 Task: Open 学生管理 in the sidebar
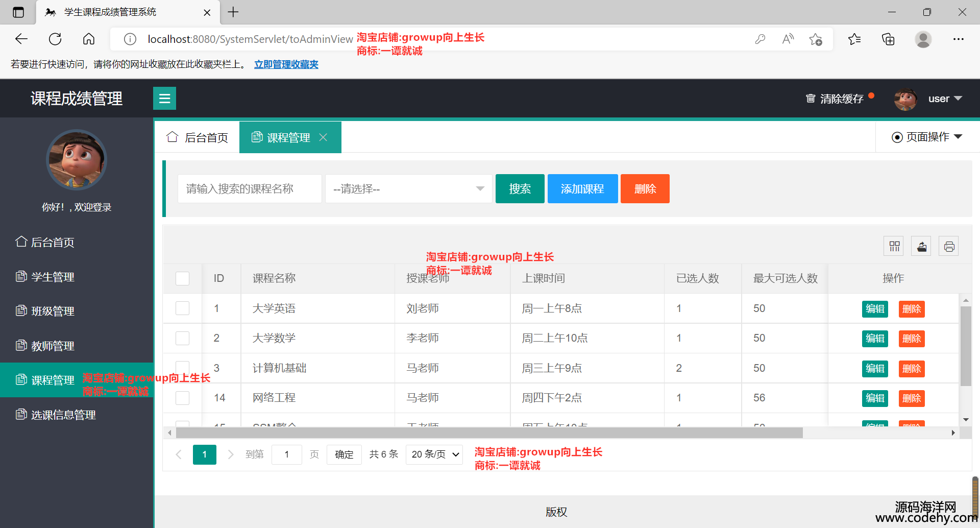77,277
